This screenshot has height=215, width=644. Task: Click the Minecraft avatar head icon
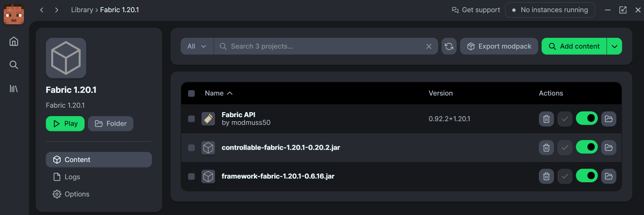14,14
